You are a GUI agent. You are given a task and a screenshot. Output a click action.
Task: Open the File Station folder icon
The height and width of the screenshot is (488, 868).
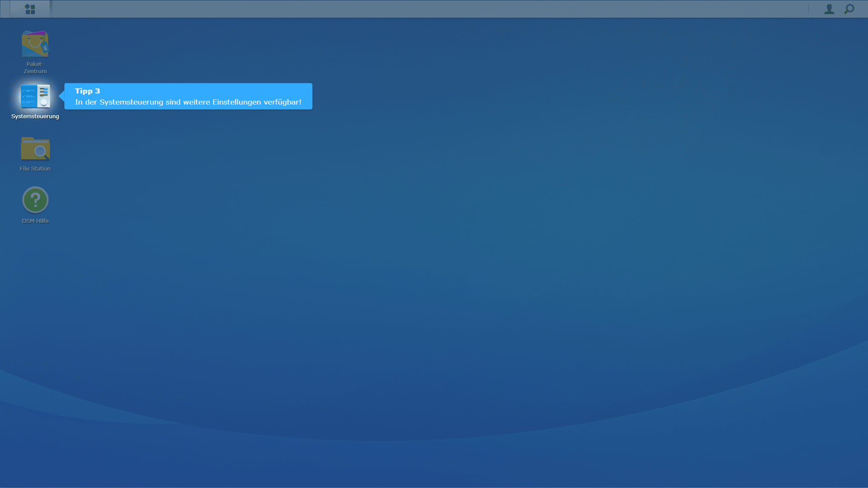click(x=35, y=148)
